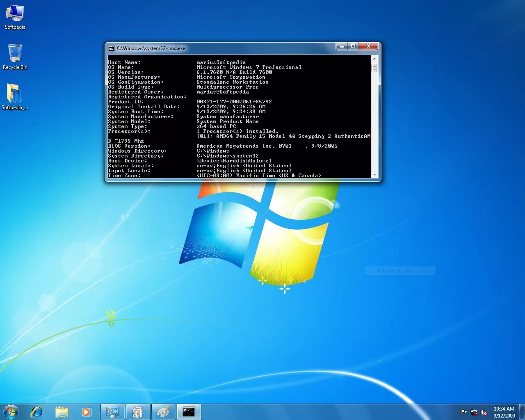Launch Windows Media Player from the taskbar
Image resolution: width=525 pixels, height=420 pixels.
pos(87,412)
